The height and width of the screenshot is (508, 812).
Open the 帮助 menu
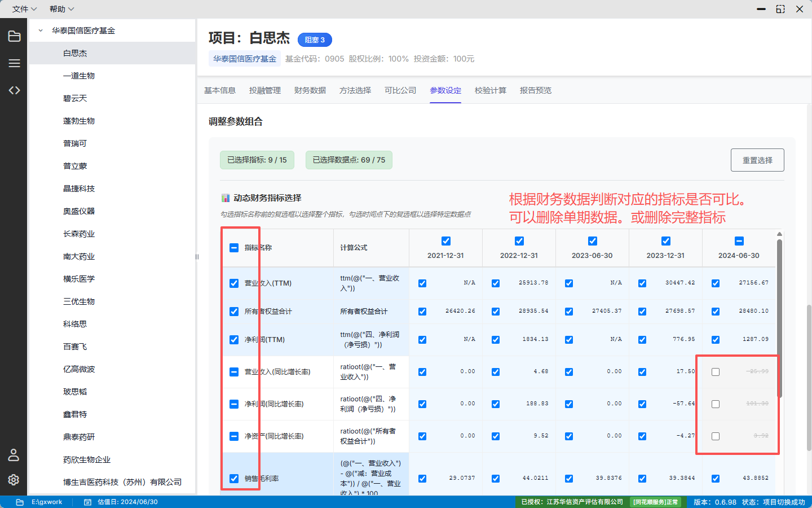61,9
